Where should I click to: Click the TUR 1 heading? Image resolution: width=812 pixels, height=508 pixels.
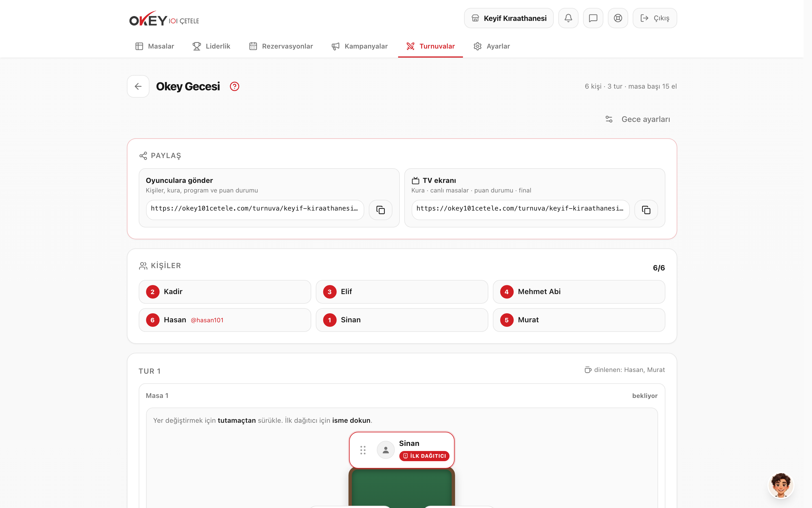(150, 371)
